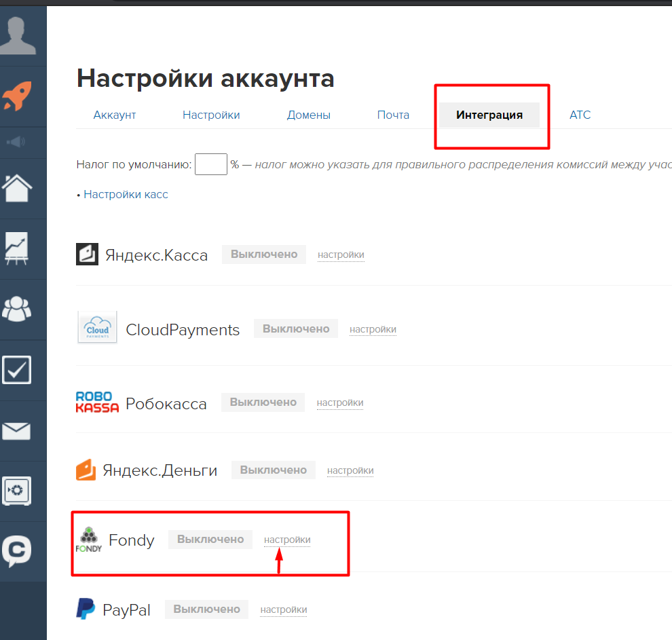Viewport: 672px width, 640px height.
Task: Toggle Яндекс.Касса Выключено status button
Action: click(264, 255)
